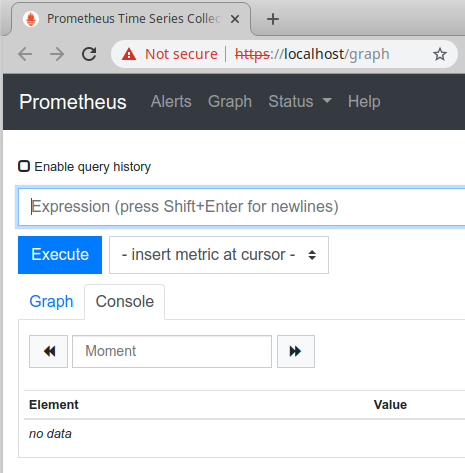
Task: Click the browser forward arrow
Action: tap(57, 54)
